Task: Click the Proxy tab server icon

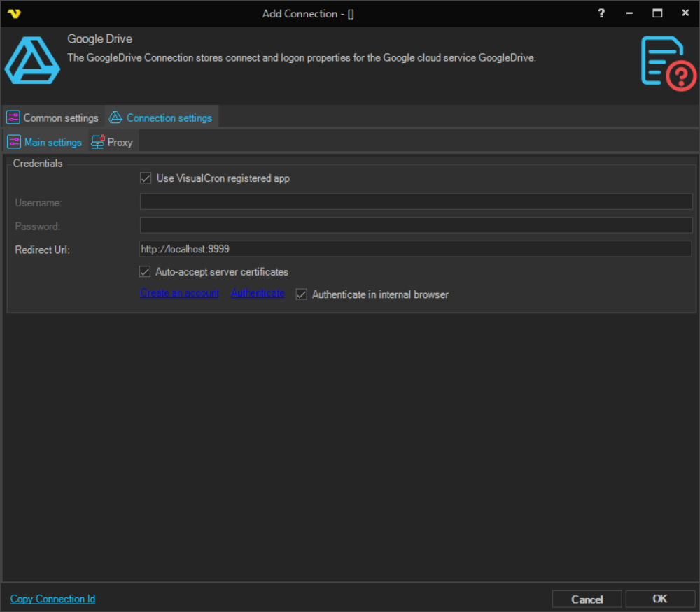Action: (x=98, y=142)
